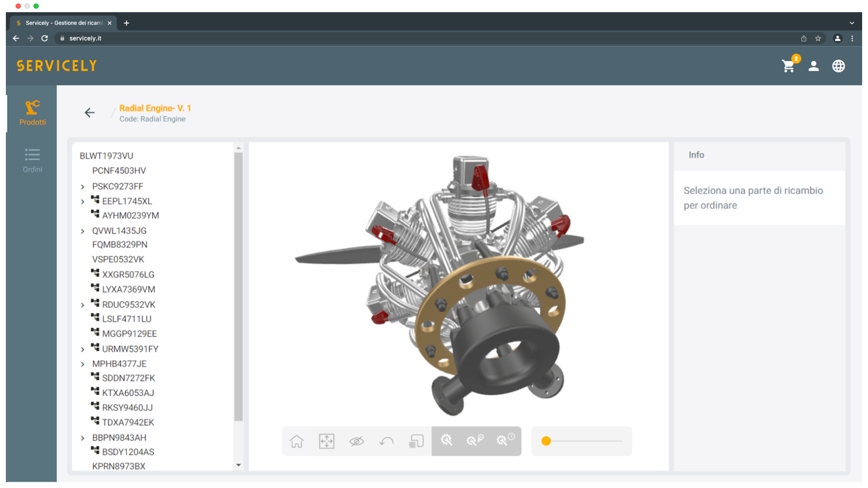Expand the RDUC9532VK tree node

[x=83, y=305]
